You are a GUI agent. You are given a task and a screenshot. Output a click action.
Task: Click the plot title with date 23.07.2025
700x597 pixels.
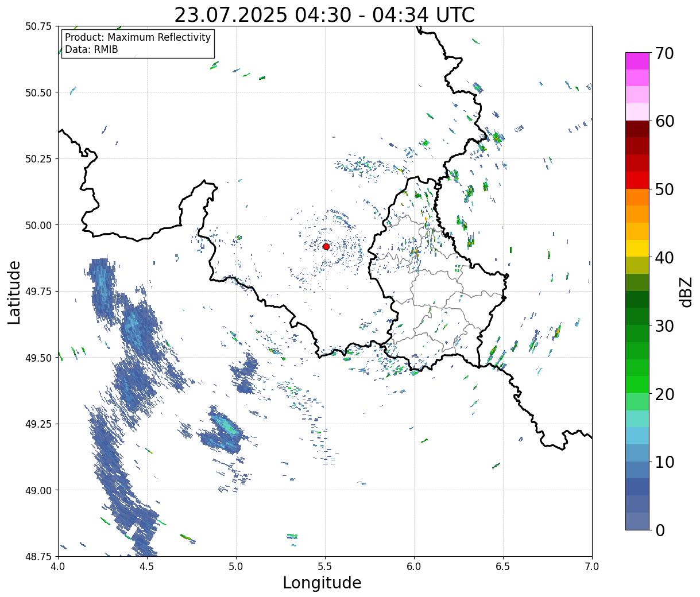pyautogui.click(x=324, y=14)
